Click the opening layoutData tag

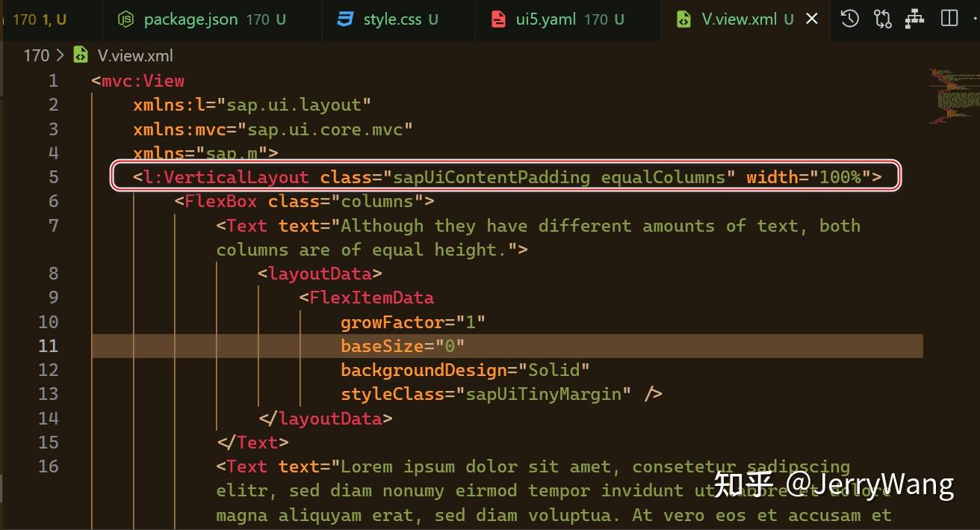(320, 274)
